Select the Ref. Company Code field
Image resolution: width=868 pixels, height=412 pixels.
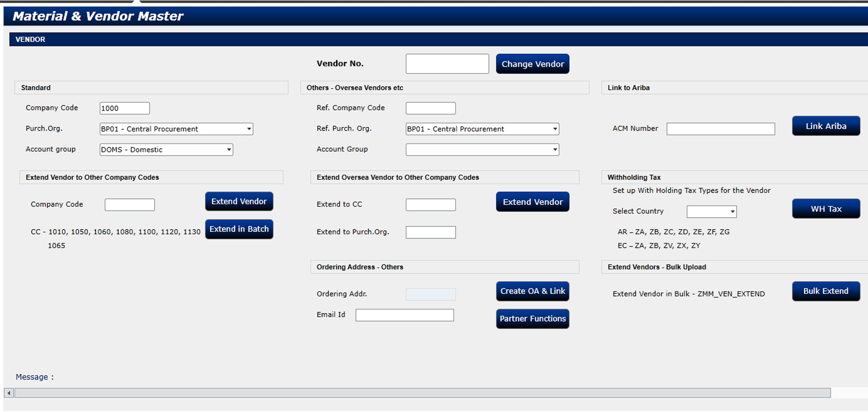[430, 109]
